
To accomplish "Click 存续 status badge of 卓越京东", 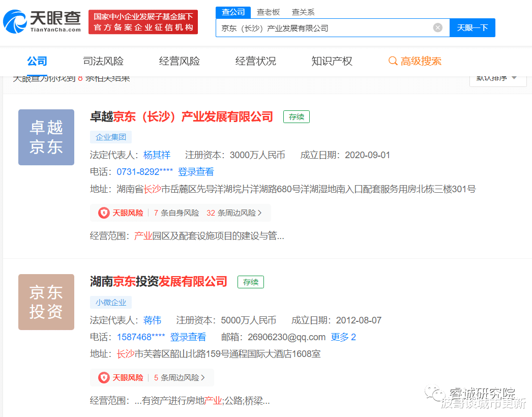I will [x=297, y=117].
